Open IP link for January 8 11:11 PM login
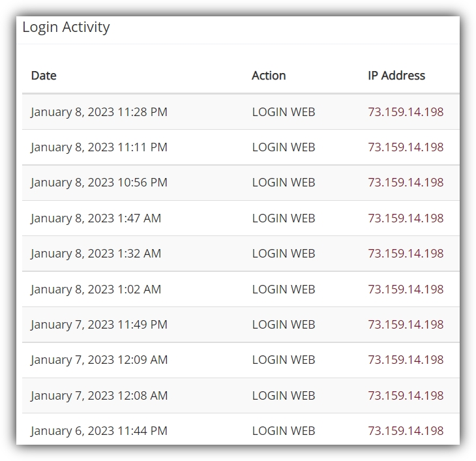476x461 pixels. click(x=406, y=147)
